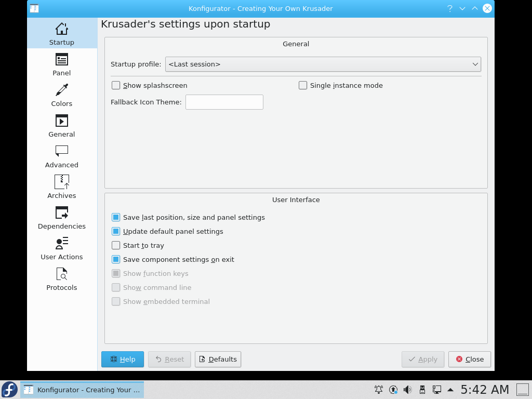This screenshot has height=399, width=532.
Task: Open the notifications bell tray icon
Action: (379, 390)
